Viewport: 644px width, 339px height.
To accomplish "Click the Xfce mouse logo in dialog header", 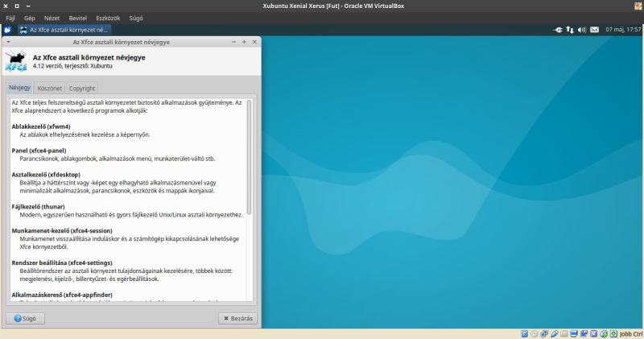I will pyautogui.click(x=15, y=61).
